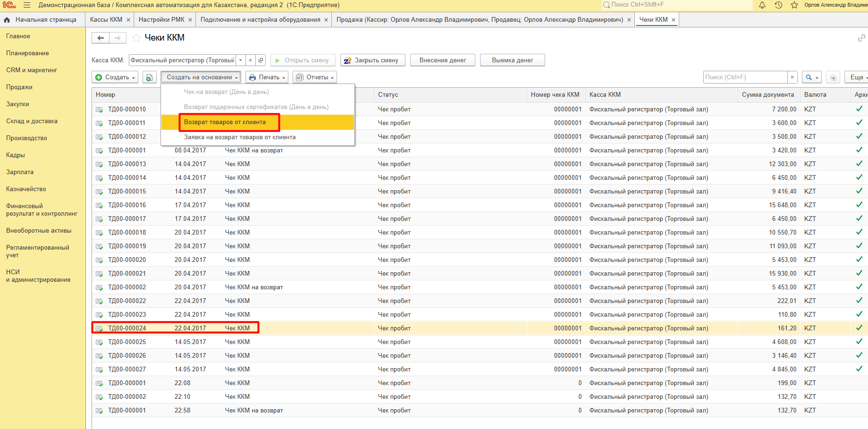
Task: Click the list search field Поиск (Ctrl+F)
Action: tap(745, 77)
